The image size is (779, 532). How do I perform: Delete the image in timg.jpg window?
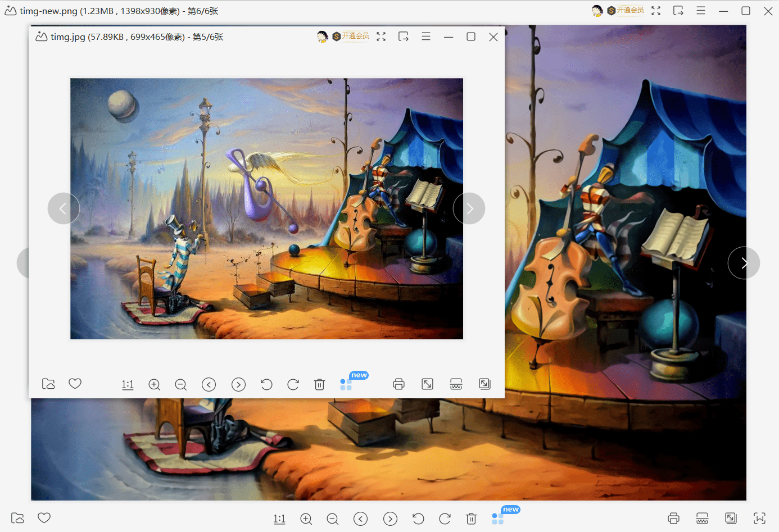[320, 385]
